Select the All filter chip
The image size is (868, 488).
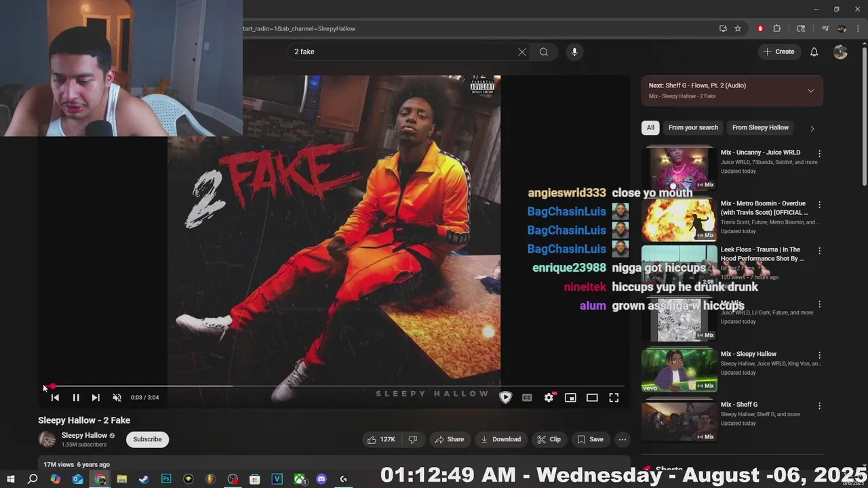click(650, 127)
